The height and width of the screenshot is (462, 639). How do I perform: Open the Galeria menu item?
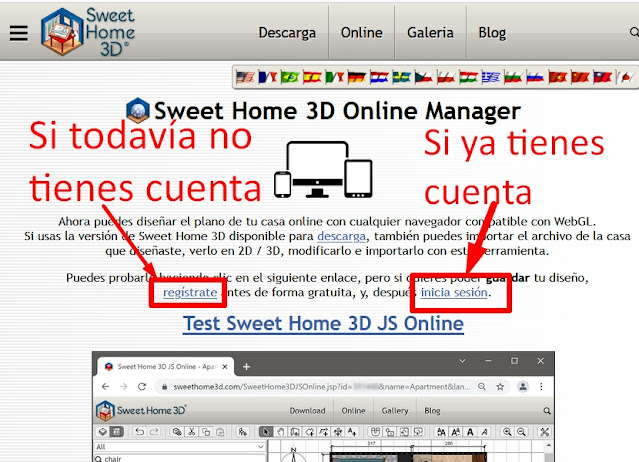click(x=430, y=33)
